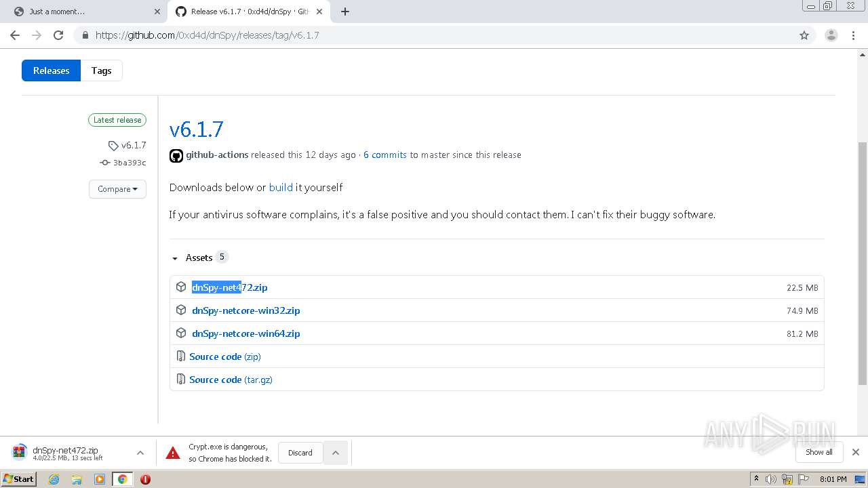Reload the page with refresh icon
Screen dimensions: 868x488
click(x=58, y=35)
